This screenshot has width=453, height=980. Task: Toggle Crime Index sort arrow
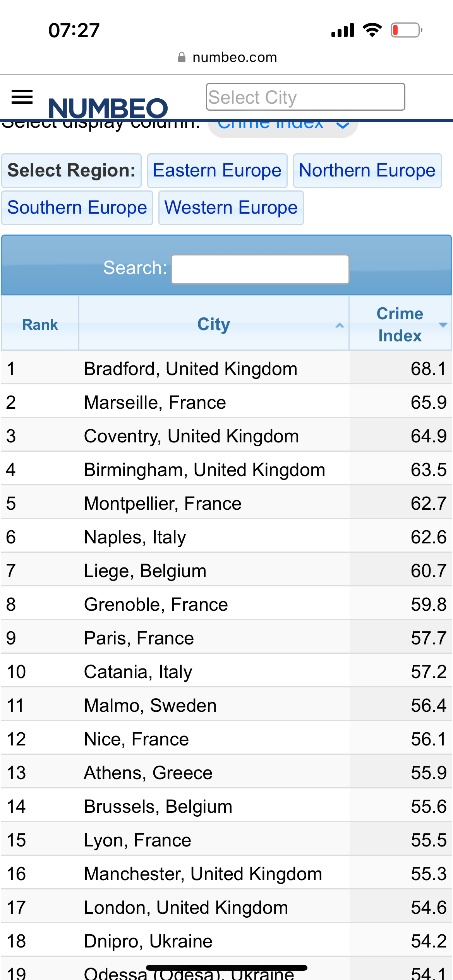[443, 325]
